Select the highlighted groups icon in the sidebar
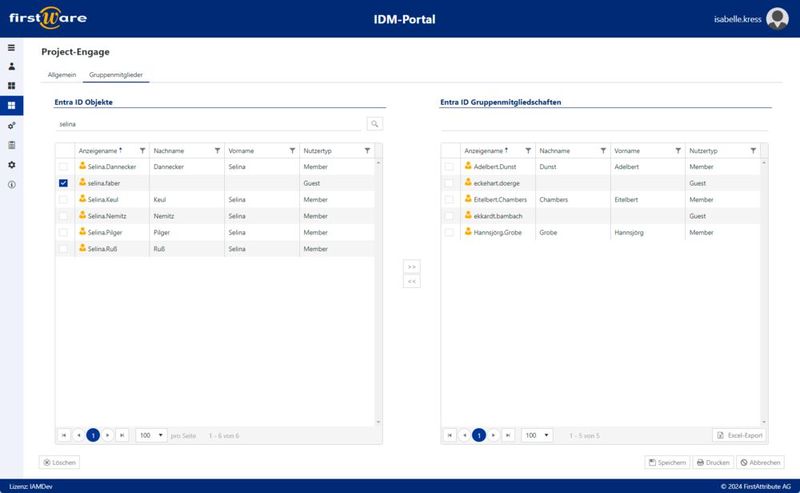 11,106
